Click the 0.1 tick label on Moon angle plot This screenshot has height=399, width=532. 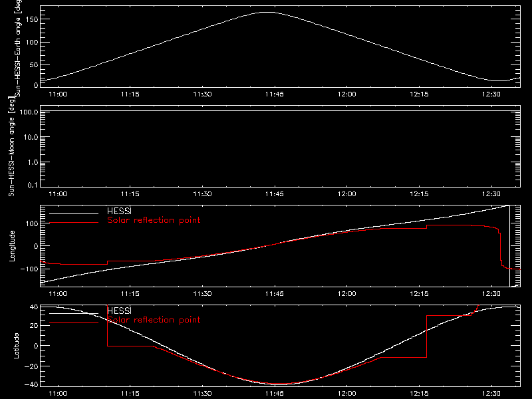tap(33, 185)
